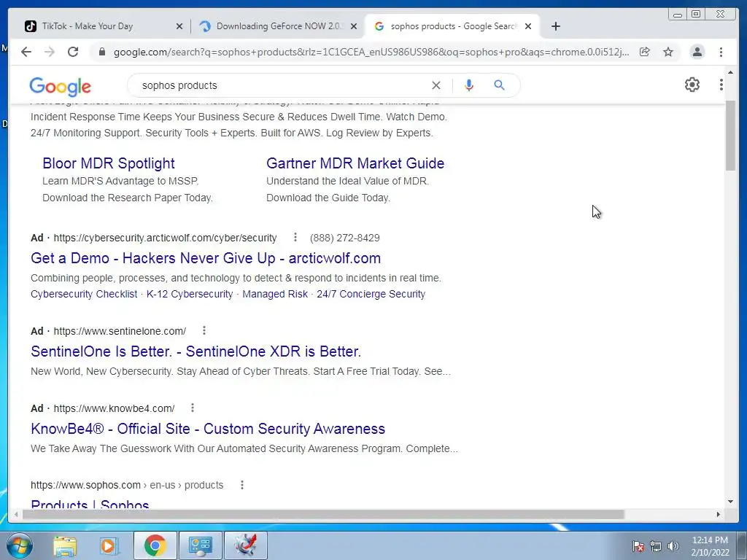Open options for sophos.com result
This screenshot has width=747, height=560.
pyautogui.click(x=242, y=485)
